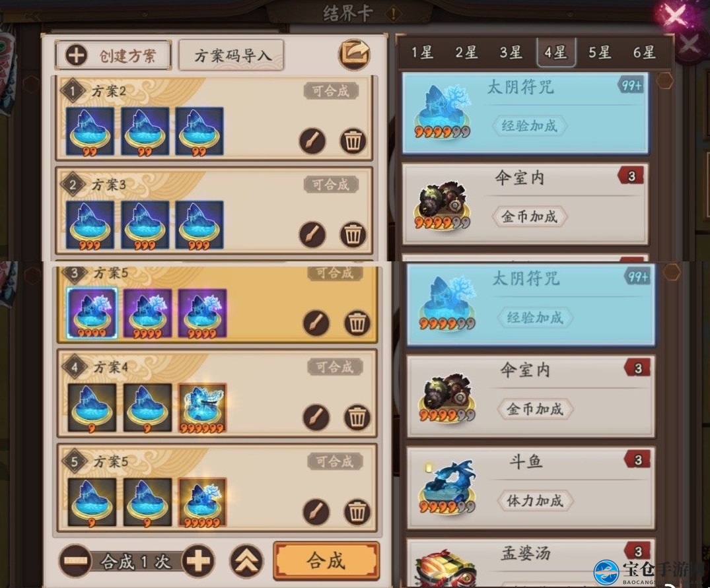The width and height of the screenshot is (710, 588).
Task: Click the 创建方案 create plan button
Action: [113, 55]
